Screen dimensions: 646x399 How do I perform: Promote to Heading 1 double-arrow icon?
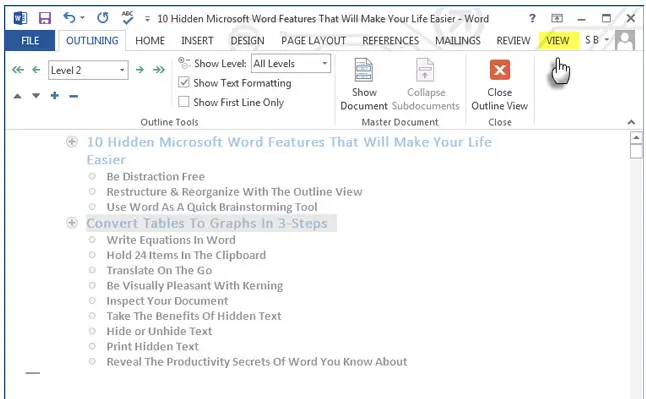click(18, 70)
